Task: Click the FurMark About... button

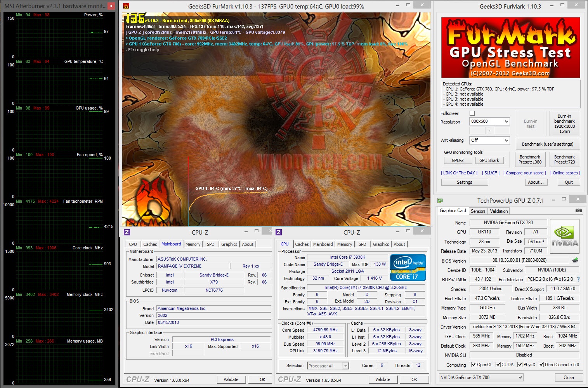Action: pyautogui.click(x=536, y=182)
